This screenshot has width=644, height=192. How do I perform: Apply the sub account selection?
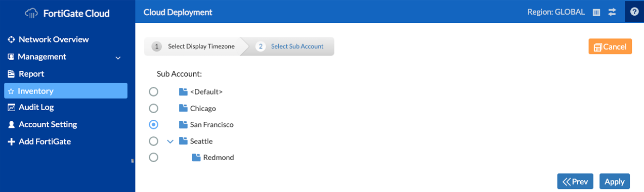click(615, 181)
